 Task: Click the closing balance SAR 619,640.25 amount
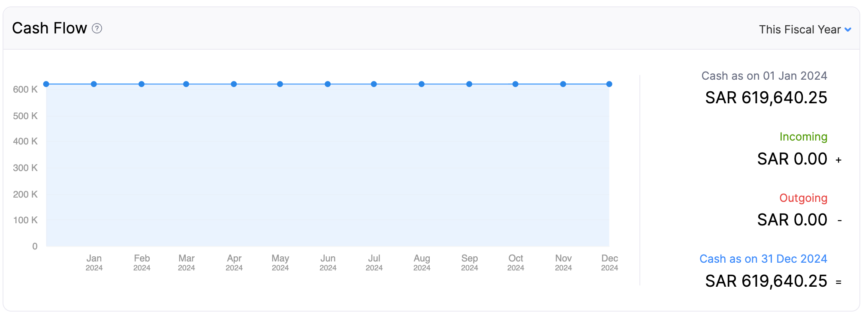766,281
